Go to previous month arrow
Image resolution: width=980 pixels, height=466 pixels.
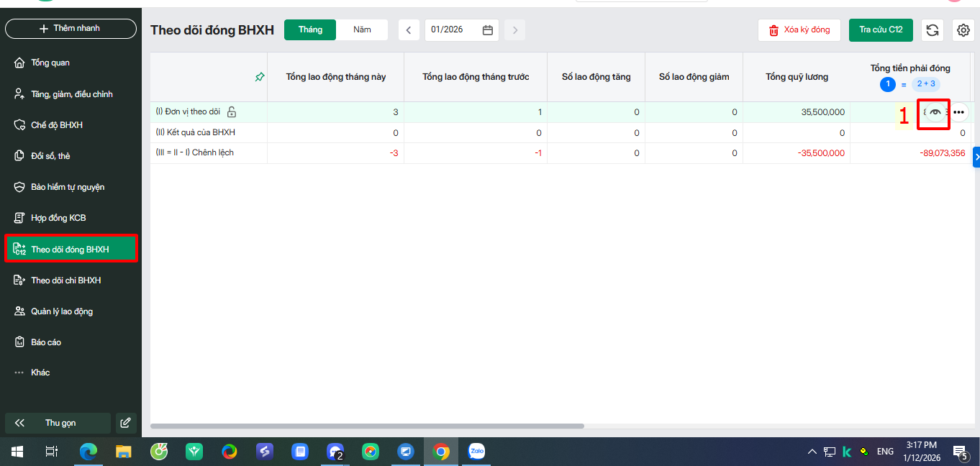[409, 30]
